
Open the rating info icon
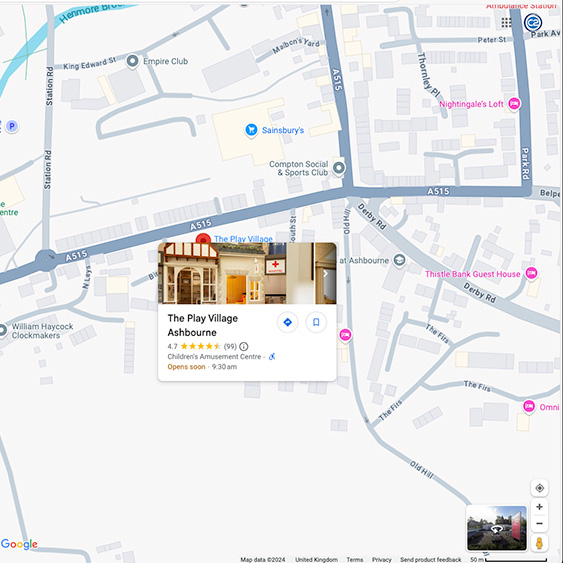click(x=243, y=346)
